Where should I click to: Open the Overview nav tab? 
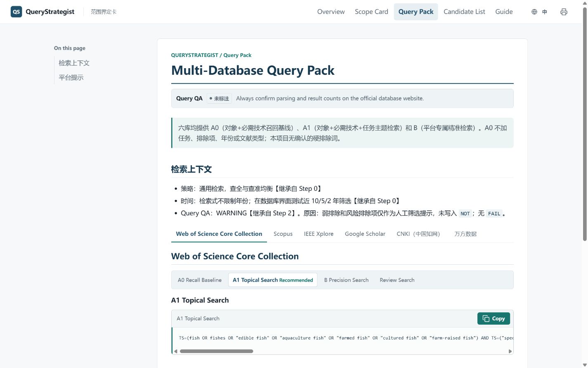coord(331,12)
